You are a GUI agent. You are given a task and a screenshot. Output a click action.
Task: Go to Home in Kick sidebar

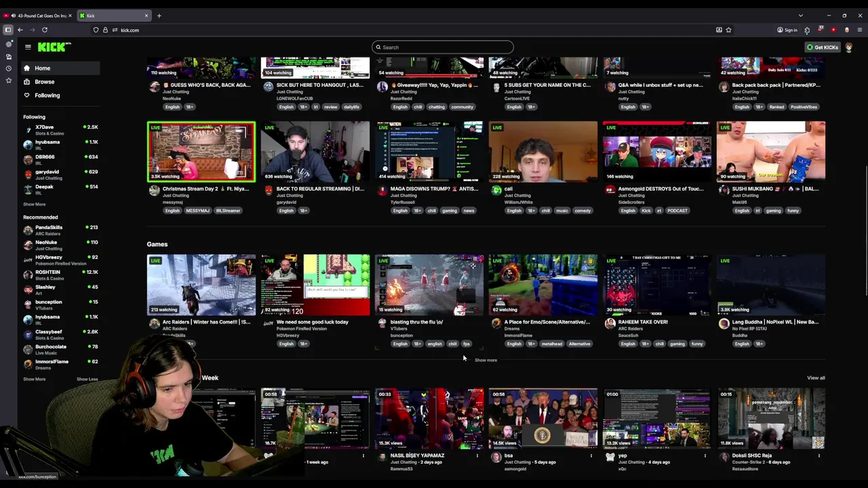pos(59,68)
